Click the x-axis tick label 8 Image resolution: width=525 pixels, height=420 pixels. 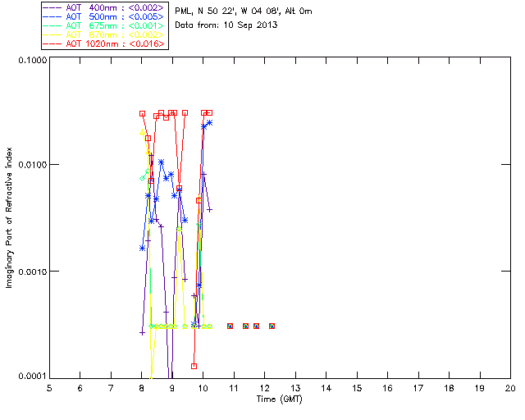(x=142, y=388)
